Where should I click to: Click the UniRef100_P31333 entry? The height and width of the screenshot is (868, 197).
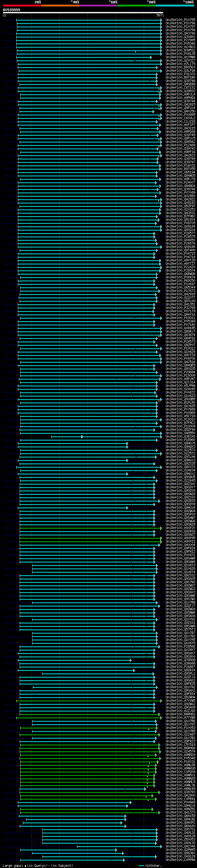click(x=180, y=74)
